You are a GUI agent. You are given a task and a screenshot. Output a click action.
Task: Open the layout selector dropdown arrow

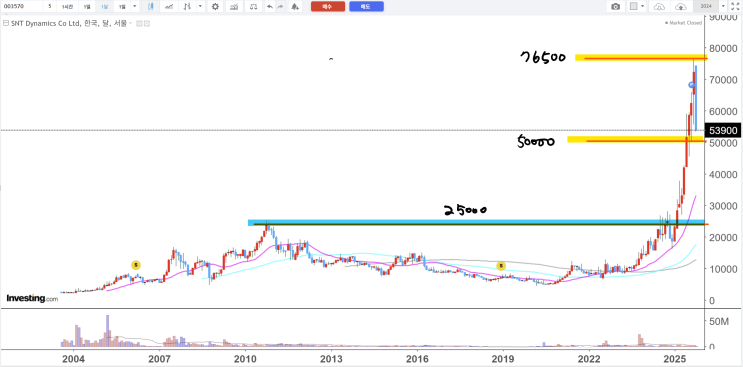point(643,7)
